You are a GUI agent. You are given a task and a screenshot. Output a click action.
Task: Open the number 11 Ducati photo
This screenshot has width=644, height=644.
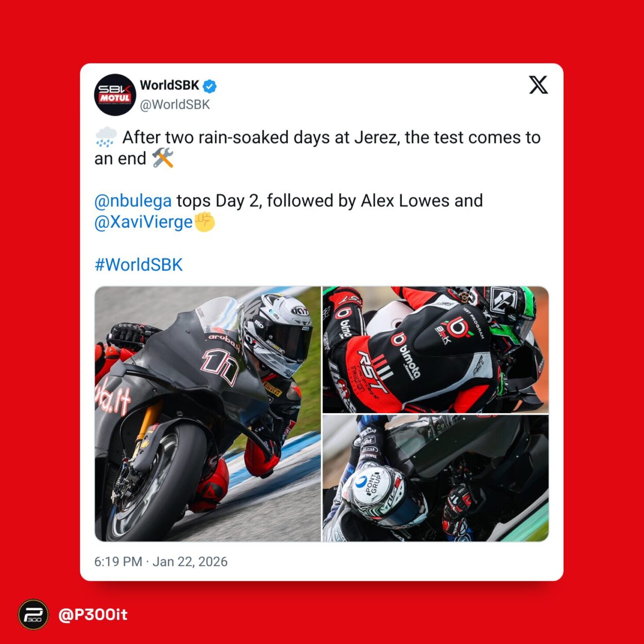click(208, 414)
